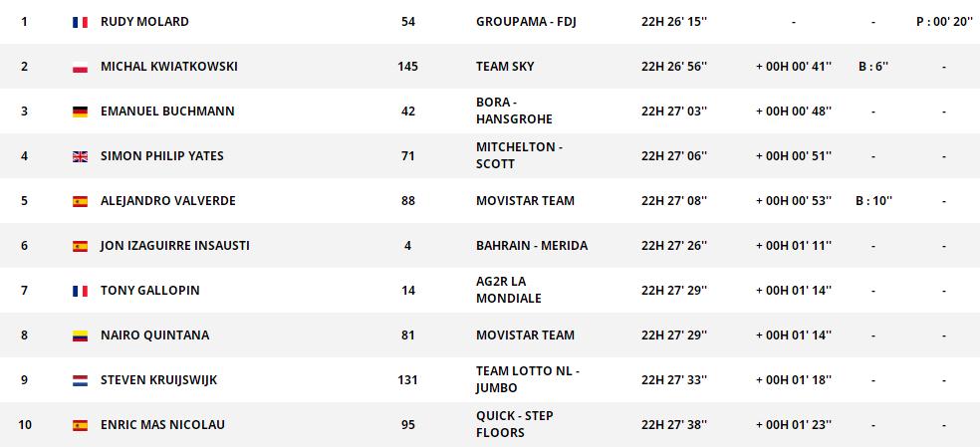Click the Spanish flag beside Enric Mas Nicolau
Image resolution: width=980 pixels, height=447 pixels.
[x=81, y=425]
